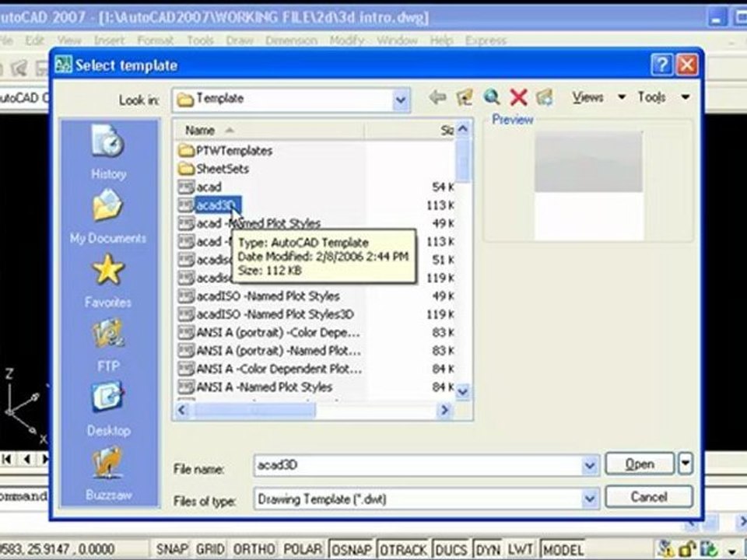
Task: Open the Insert menu in AutoCAD
Action: pos(109,40)
